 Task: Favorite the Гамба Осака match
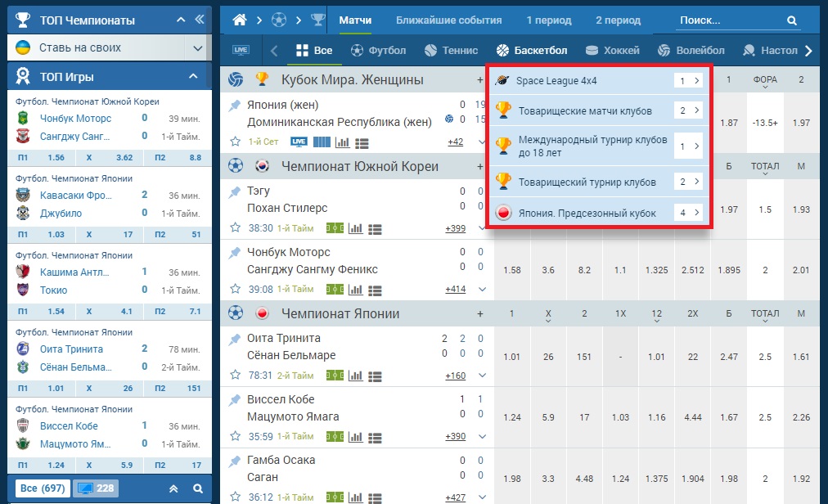coord(235,497)
